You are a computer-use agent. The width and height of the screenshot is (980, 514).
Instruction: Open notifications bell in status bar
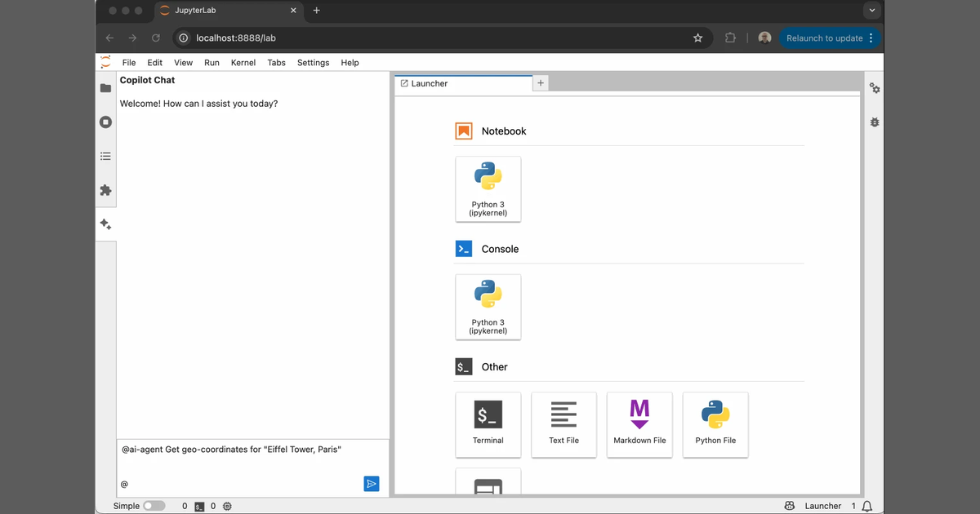(867, 506)
